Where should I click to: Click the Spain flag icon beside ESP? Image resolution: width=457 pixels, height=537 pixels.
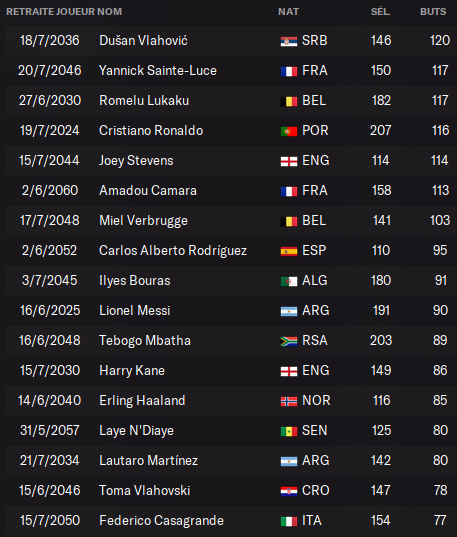(x=289, y=251)
